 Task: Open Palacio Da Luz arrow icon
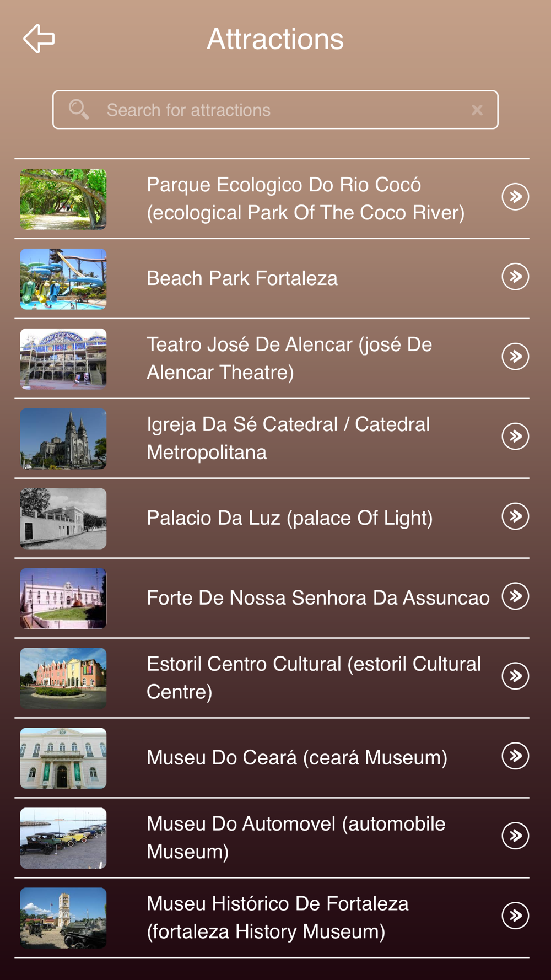tap(515, 516)
